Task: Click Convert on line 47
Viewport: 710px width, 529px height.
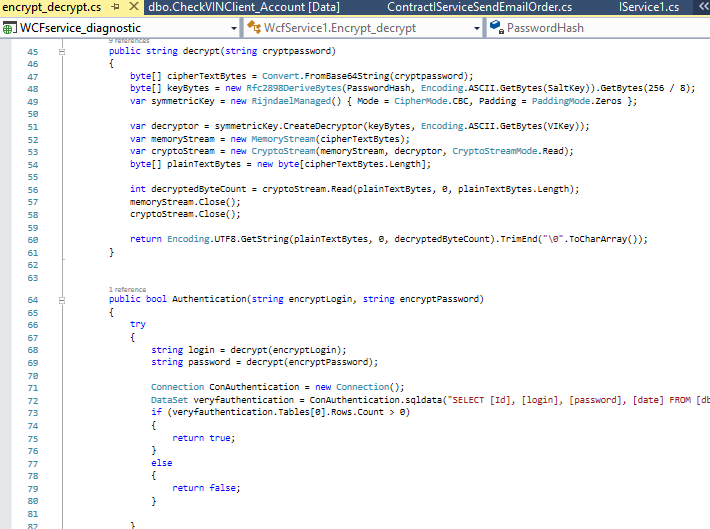Action: click(x=280, y=76)
